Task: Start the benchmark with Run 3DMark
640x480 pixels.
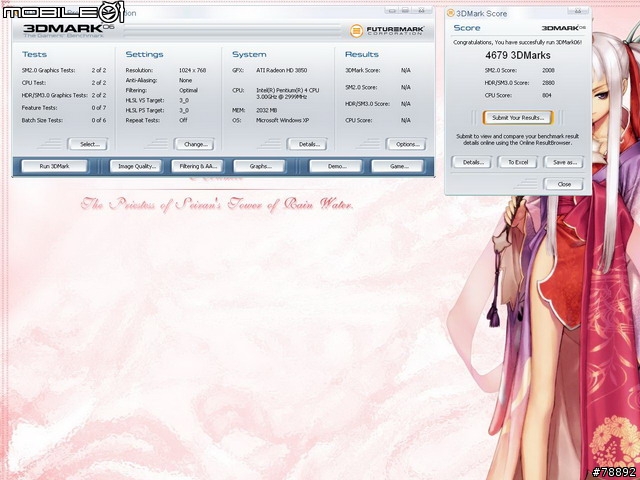Action: click(54, 166)
